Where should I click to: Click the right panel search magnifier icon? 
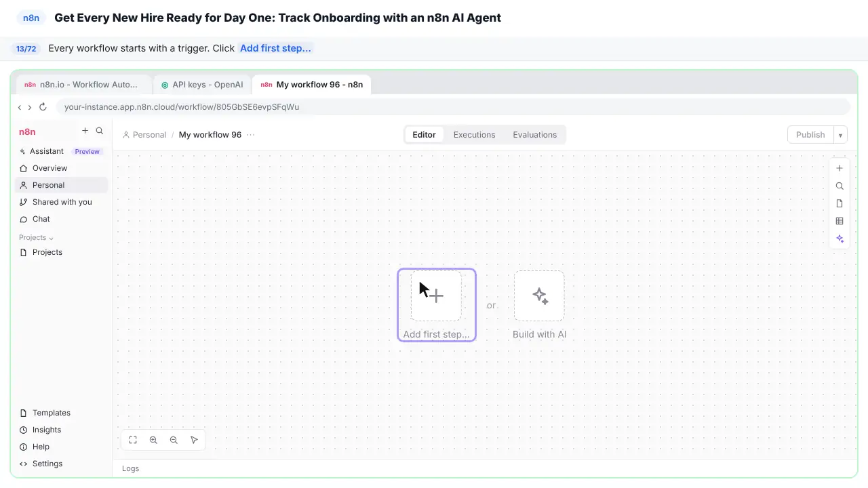[x=840, y=186]
